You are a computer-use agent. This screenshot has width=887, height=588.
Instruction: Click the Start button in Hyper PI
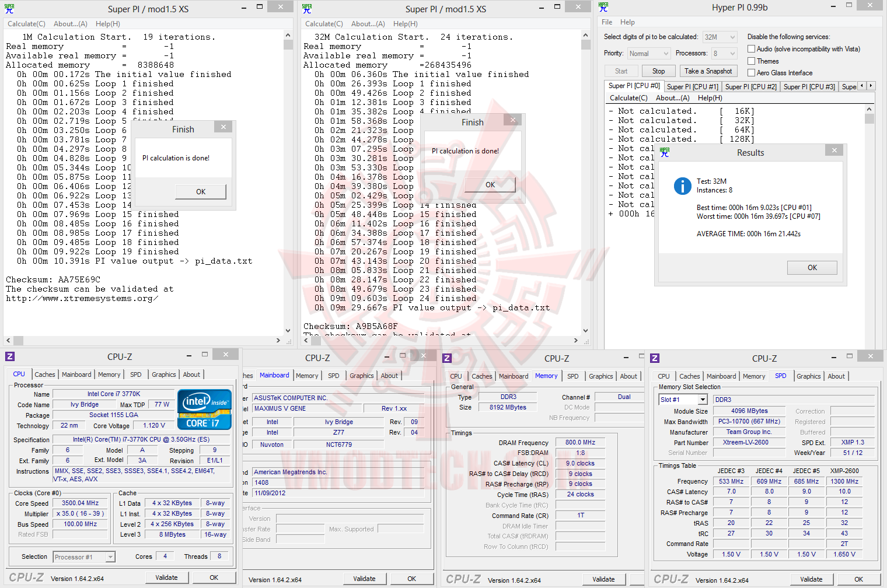[621, 71]
